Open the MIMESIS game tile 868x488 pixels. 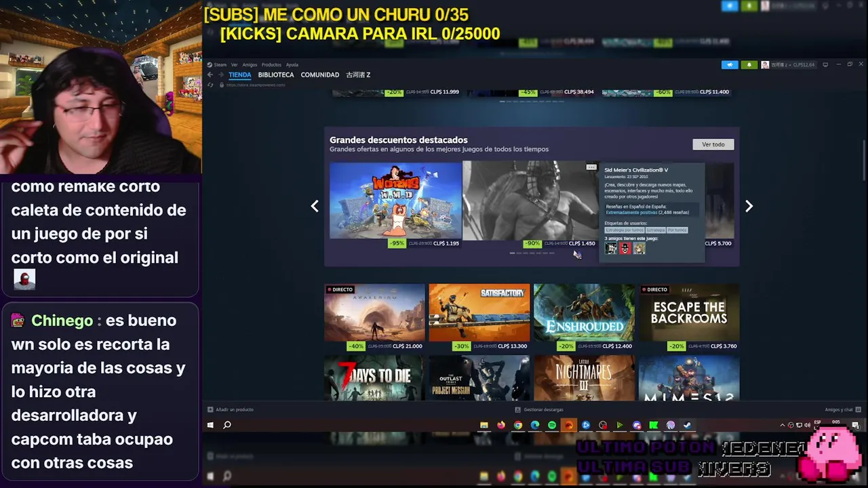pos(689,378)
